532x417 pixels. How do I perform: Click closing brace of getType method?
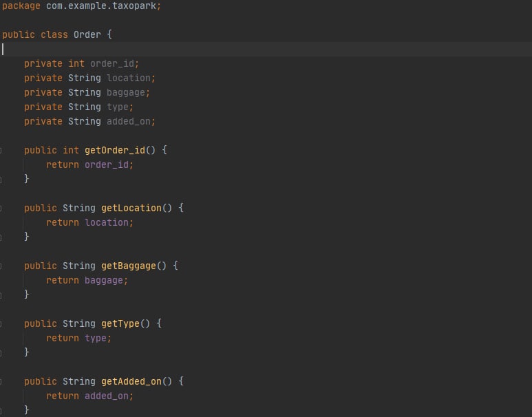pos(26,352)
